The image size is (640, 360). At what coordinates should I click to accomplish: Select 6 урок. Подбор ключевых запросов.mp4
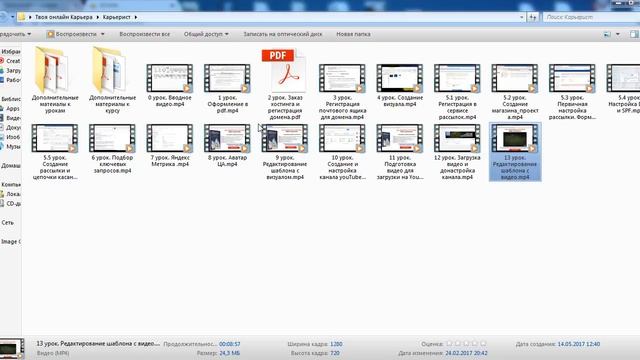pos(112,149)
